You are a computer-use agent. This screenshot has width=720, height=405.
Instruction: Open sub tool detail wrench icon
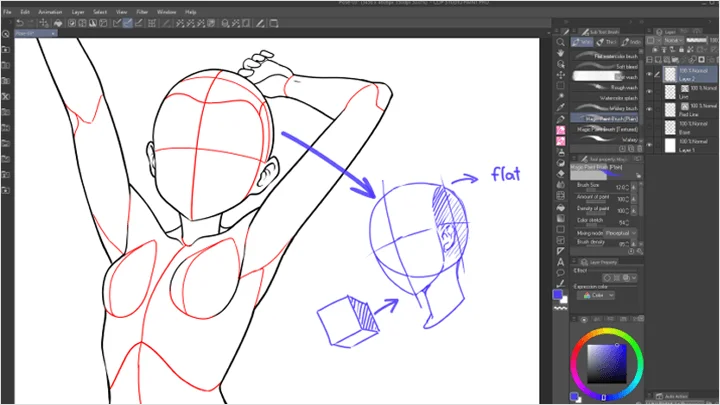[640, 251]
